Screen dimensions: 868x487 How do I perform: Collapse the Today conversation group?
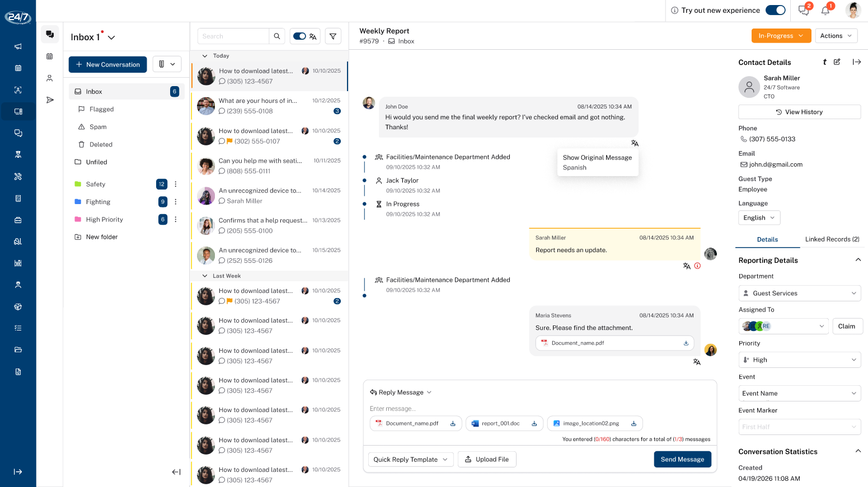coord(205,56)
